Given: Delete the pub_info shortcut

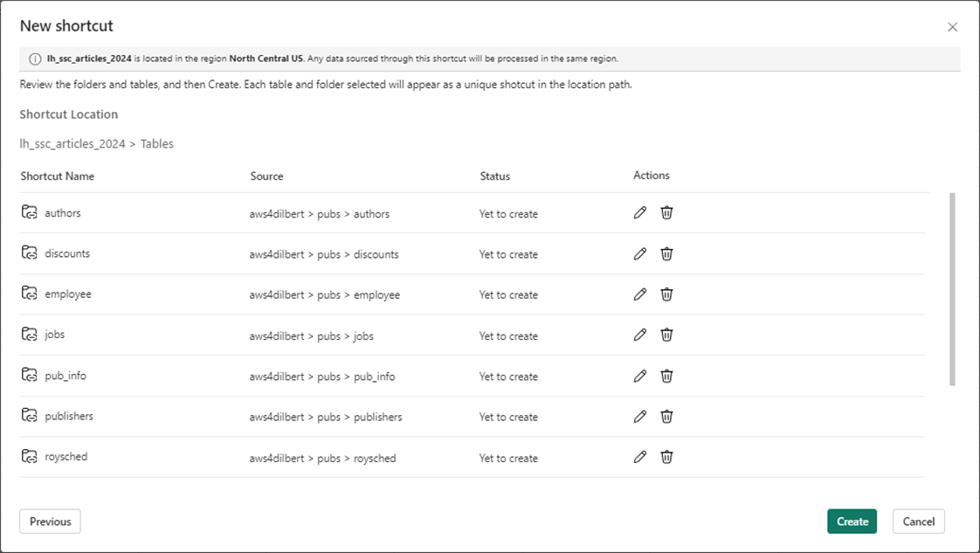Looking at the screenshot, I should pos(666,377).
